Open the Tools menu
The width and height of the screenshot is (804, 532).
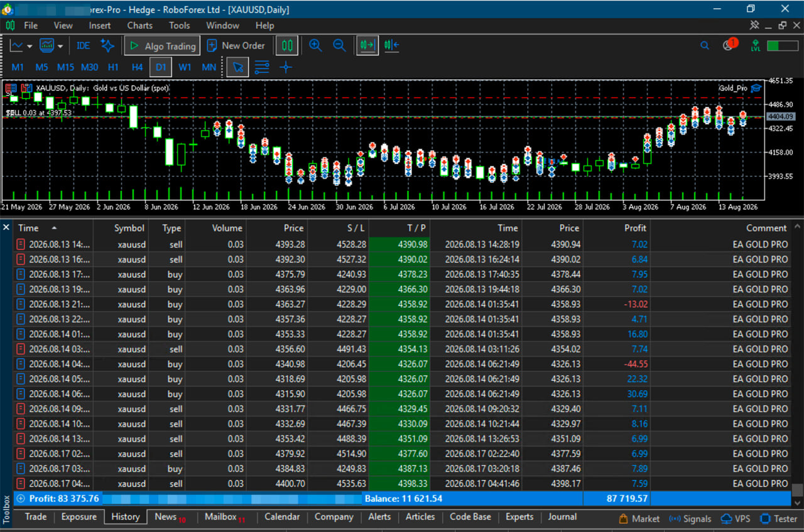pos(179,26)
